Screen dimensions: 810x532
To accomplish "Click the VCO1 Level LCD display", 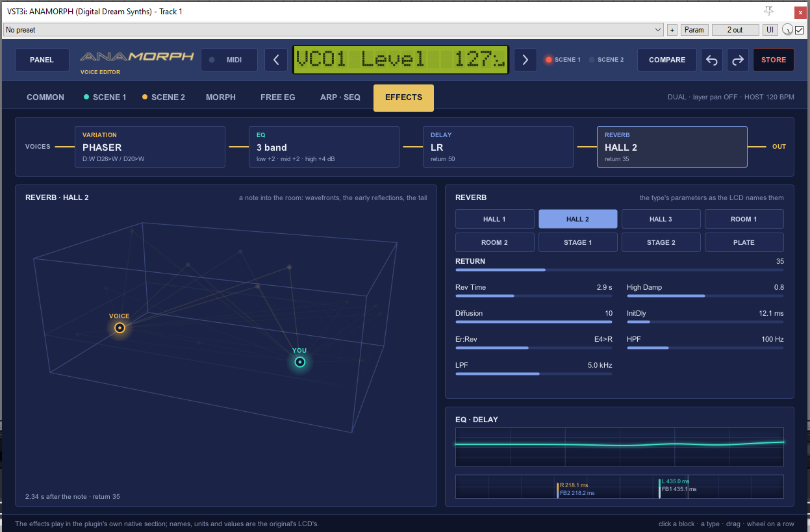I will coord(401,60).
